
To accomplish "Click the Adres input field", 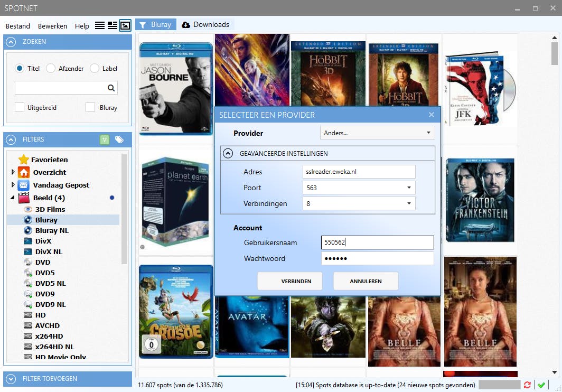I will coord(359,171).
